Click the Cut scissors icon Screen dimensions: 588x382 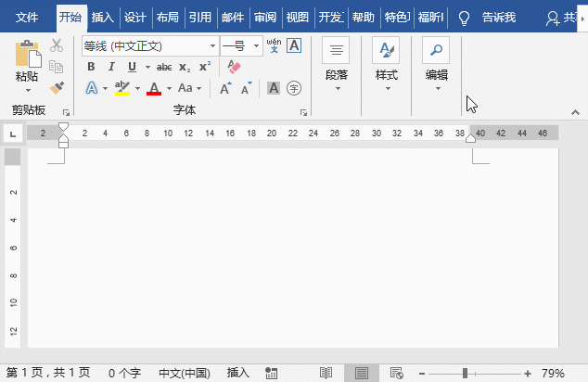click(x=57, y=45)
